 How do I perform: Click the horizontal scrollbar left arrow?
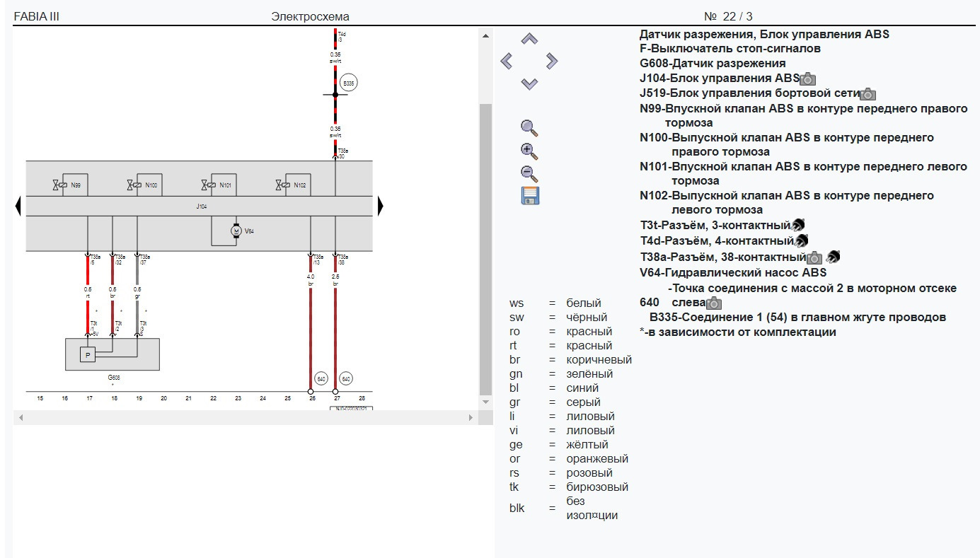[21, 418]
